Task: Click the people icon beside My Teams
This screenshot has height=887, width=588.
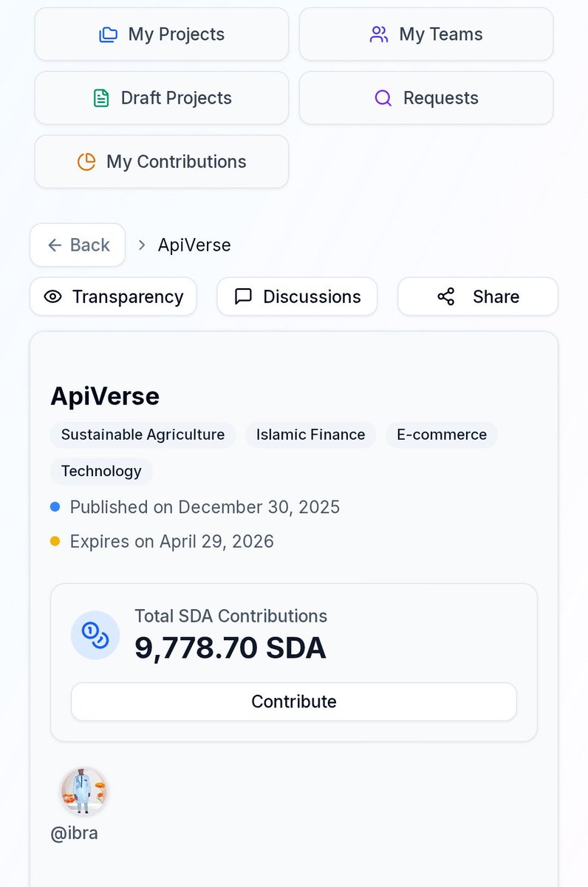Action: pyautogui.click(x=379, y=34)
